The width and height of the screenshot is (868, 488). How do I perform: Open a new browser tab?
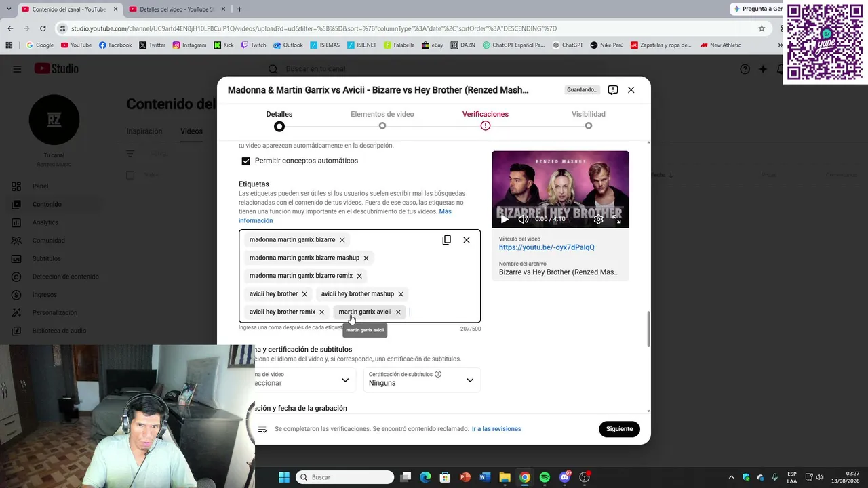pos(239,9)
